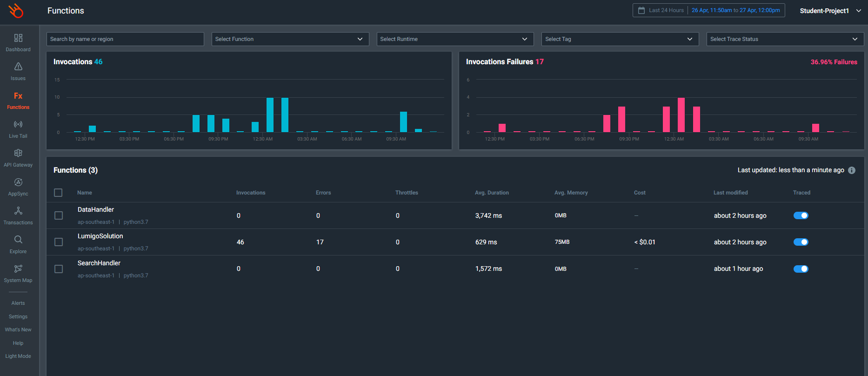The width and height of the screenshot is (868, 376).
Task: Open the Transactions icon
Action: 18,211
